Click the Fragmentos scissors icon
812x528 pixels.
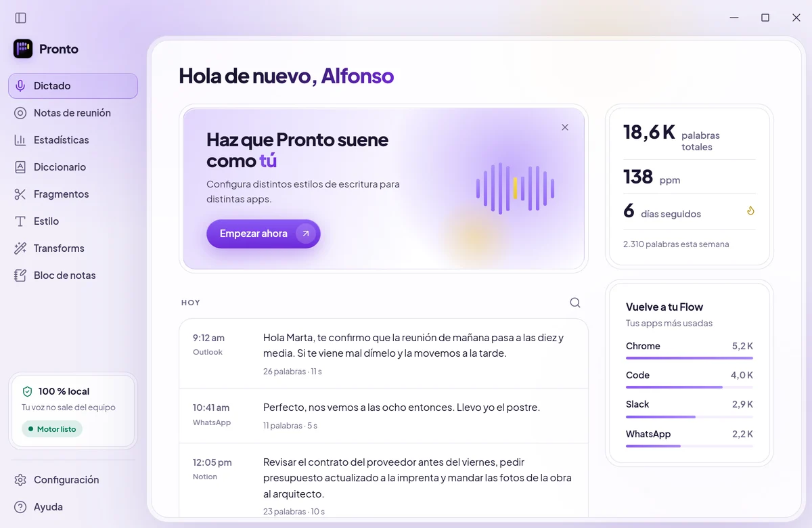pyautogui.click(x=20, y=194)
